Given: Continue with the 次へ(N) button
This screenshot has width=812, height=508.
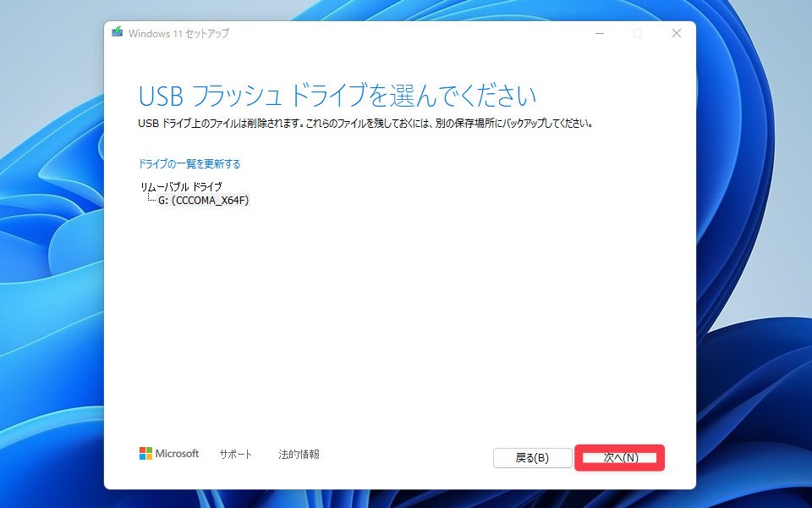Looking at the screenshot, I should pyautogui.click(x=620, y=458).
